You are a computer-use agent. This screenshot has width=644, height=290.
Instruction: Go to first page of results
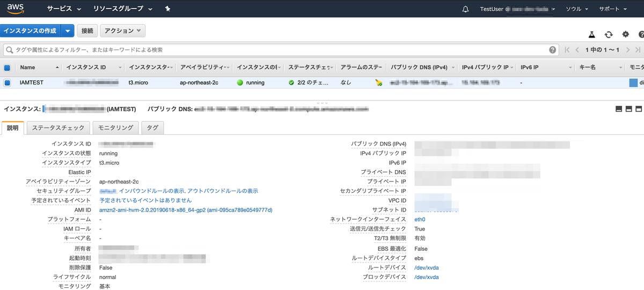tap(567, 50)
